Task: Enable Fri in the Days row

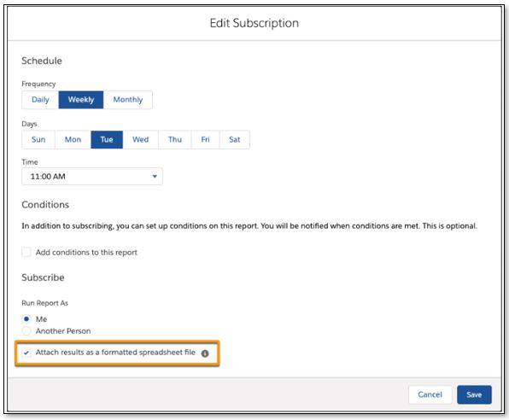Action: [205, 139]
